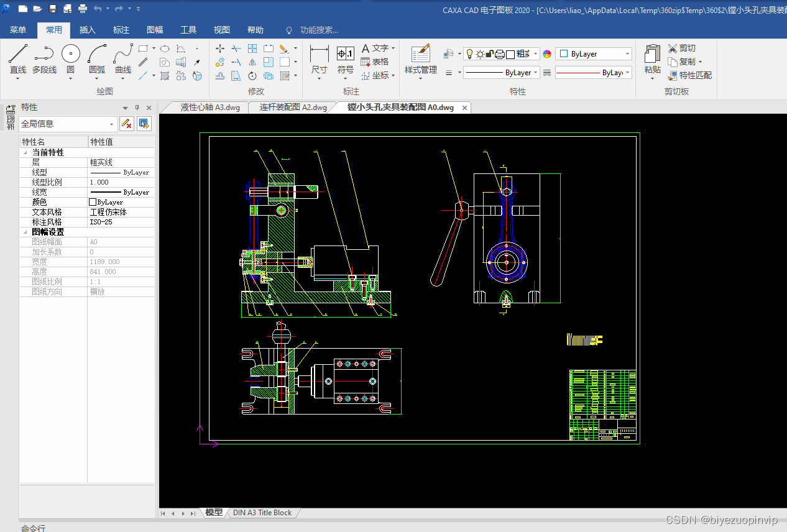Viewport: 787px width, 532px height.
Task: Expand the 复制 copy dropdown arrow
Action: coord(700,62)
